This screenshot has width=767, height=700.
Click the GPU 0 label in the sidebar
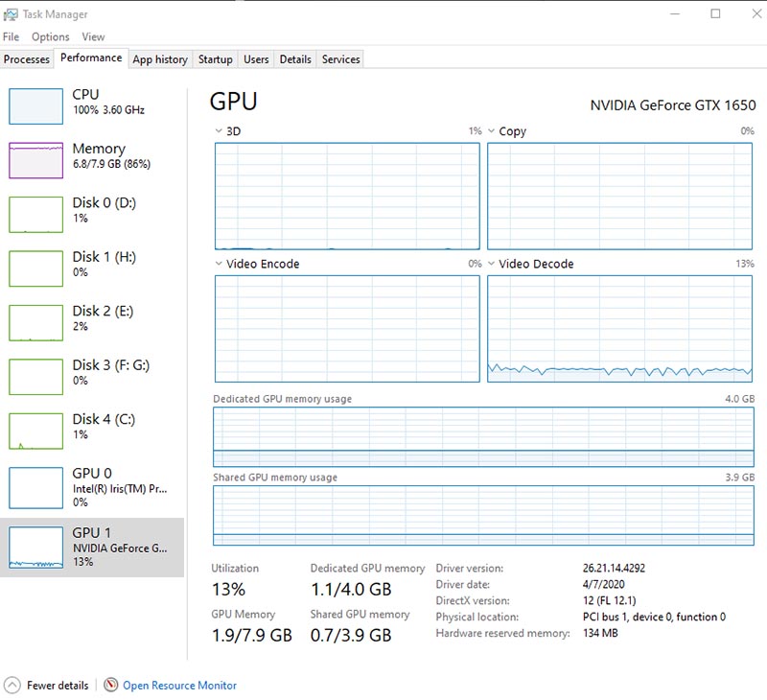[x=92, y=473]
